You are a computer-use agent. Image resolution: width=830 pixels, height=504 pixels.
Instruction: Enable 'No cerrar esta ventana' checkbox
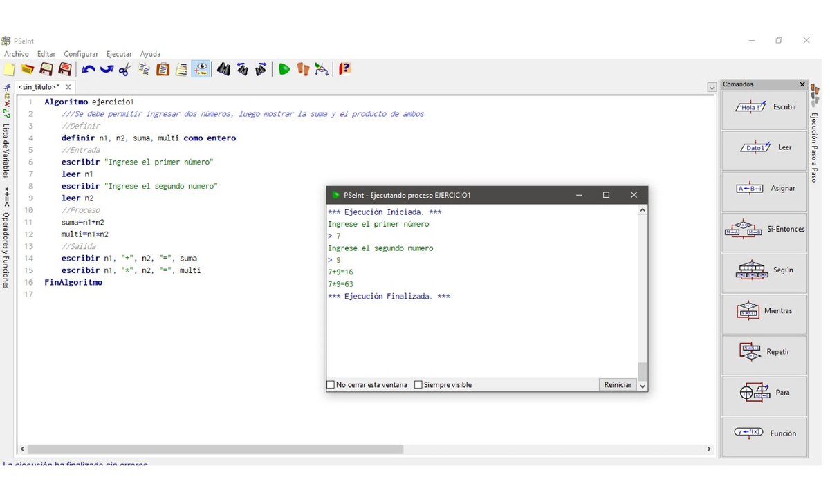[x=331, y=385]
